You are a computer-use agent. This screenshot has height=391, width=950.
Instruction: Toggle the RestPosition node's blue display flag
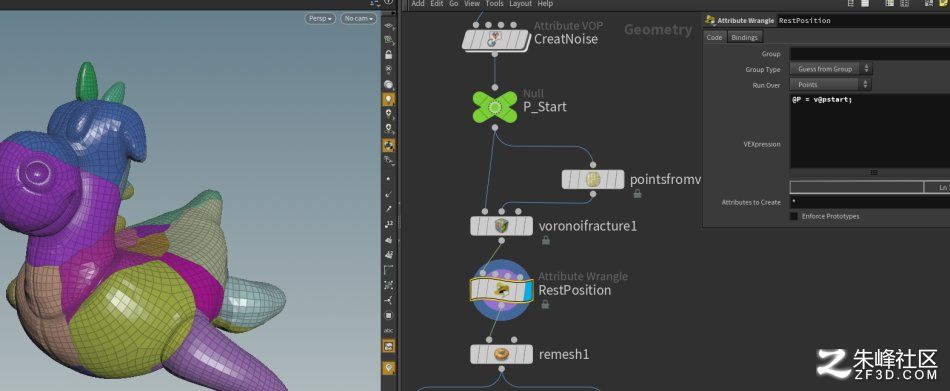click(527, 291)
